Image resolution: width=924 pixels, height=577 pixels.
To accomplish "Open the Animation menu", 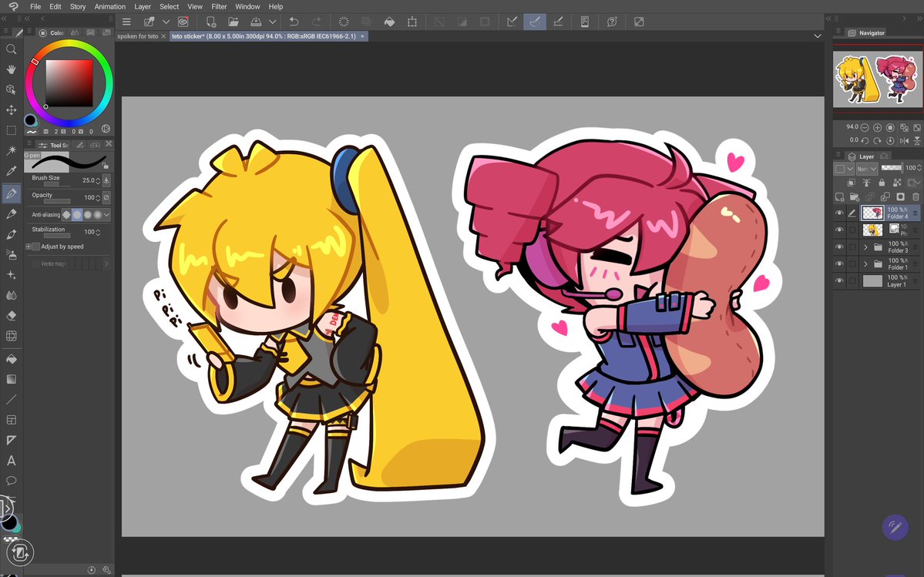I will [x=109, y=6].
